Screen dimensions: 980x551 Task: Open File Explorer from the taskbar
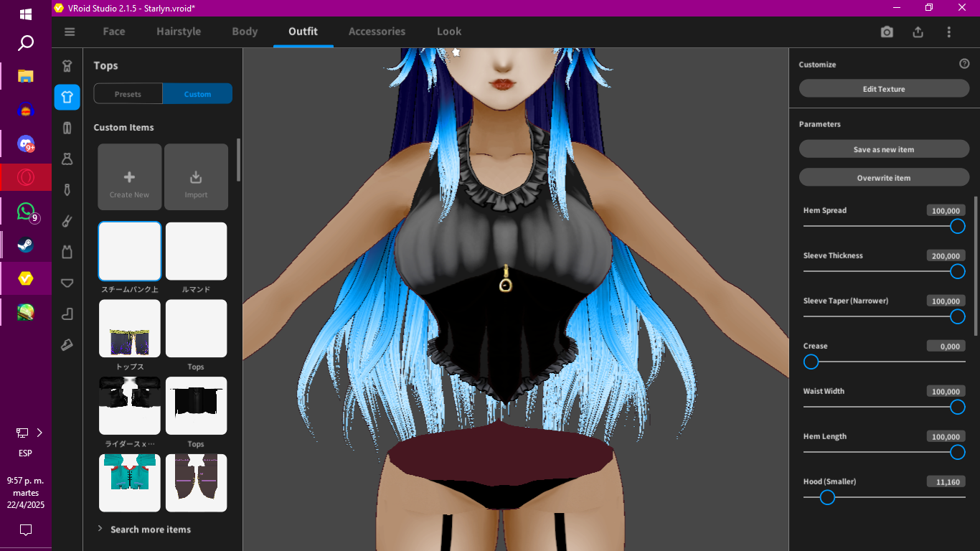(26, 76)
